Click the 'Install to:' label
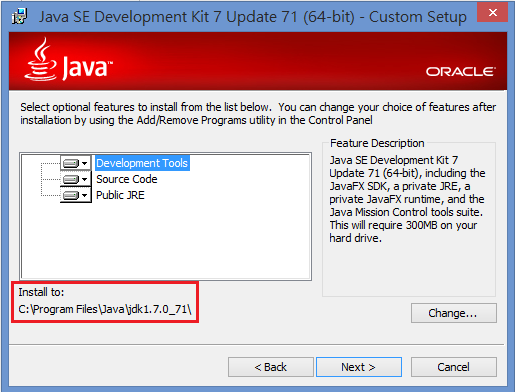Viewport: 515px width, 392px height. point(41,292)
